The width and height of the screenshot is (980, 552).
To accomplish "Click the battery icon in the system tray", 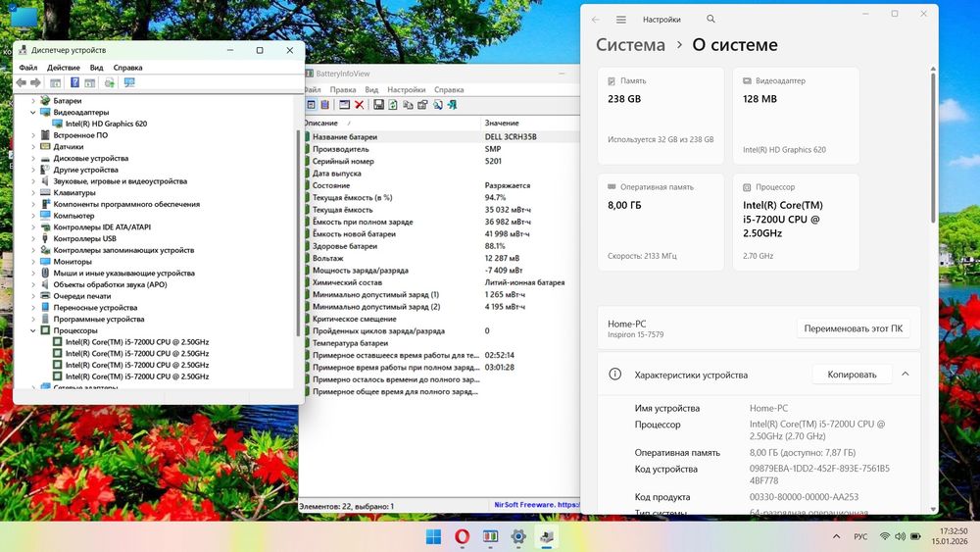I will tap(915, 536).
